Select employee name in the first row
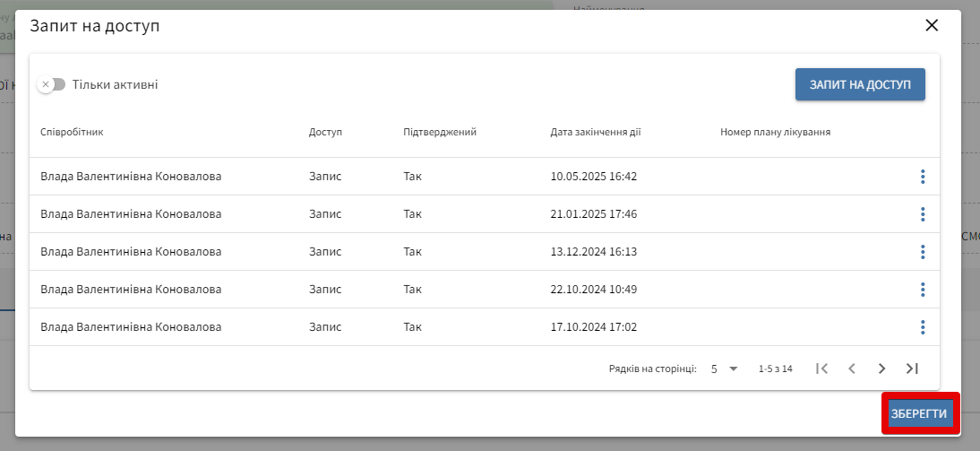The width and height of the screenshot is (980, 451). (x=131, y=177)
